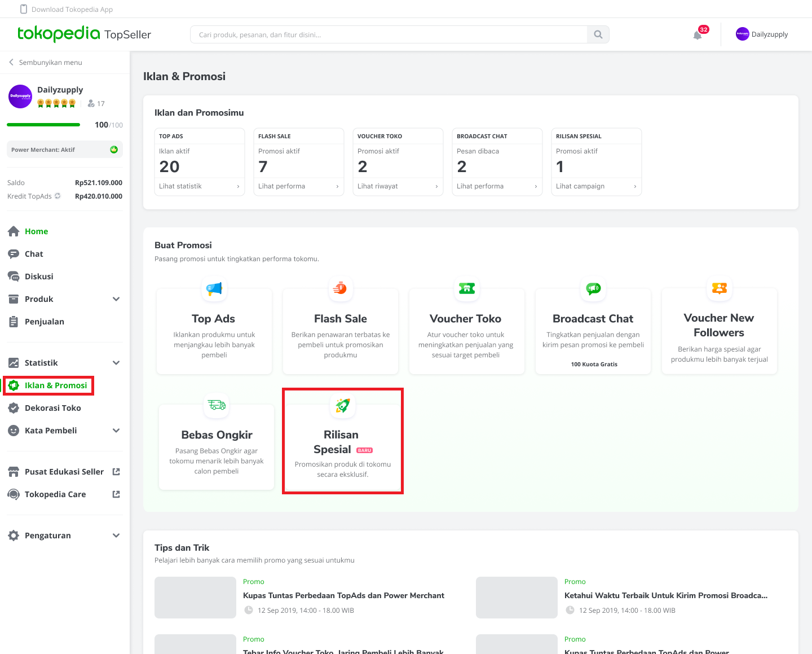Image resolution: width=812 pixels, height=654 pixels.
Task: Click the Pusat Edukasi Seller store icon
Action: click(x=14, y=472)
